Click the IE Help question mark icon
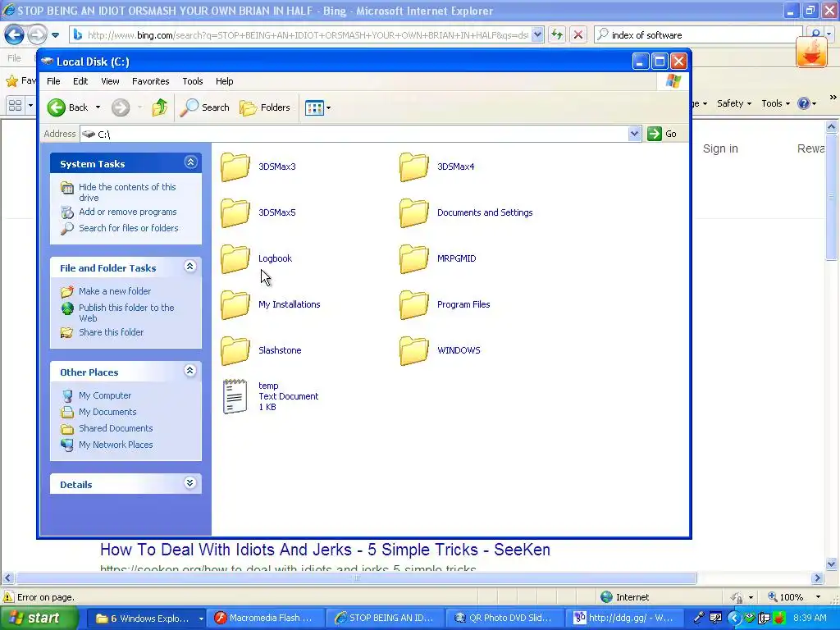 804,103
